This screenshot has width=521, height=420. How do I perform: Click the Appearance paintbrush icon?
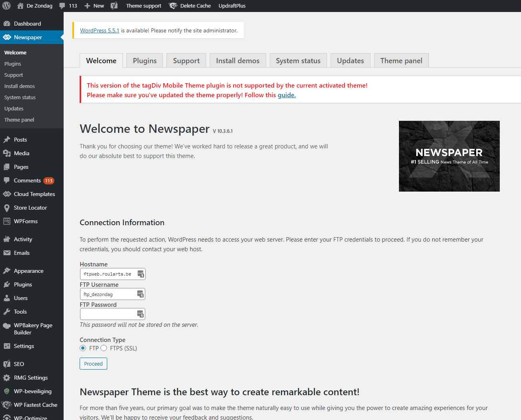click(x=7, y=271)
